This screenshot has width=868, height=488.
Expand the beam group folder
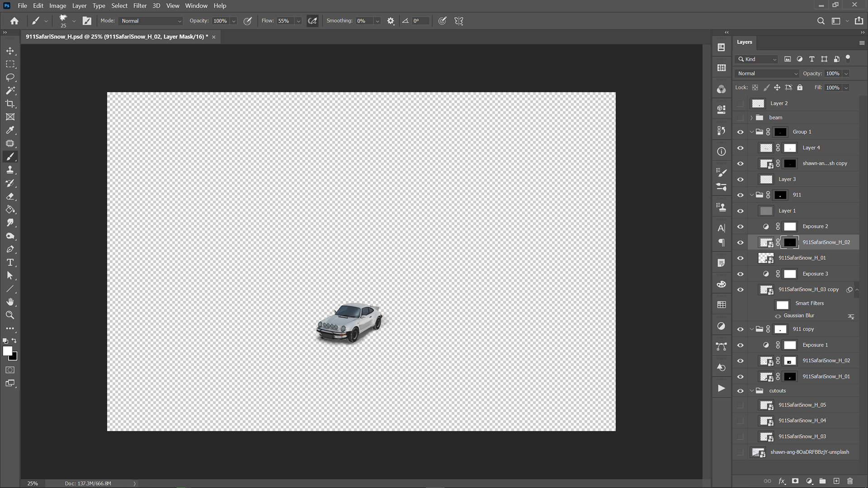pyautogui.click(x=751, y=117)
